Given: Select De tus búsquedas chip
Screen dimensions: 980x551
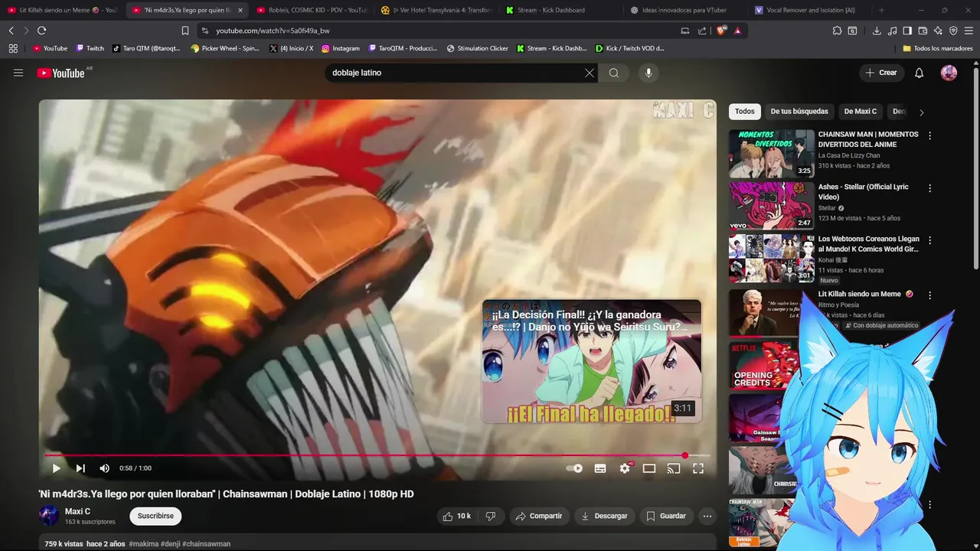Looking at the screenshot, I should 799,112.
